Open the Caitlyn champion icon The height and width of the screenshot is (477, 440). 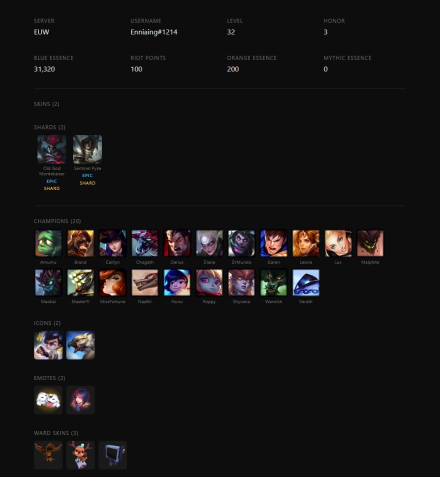coord(113,243)
